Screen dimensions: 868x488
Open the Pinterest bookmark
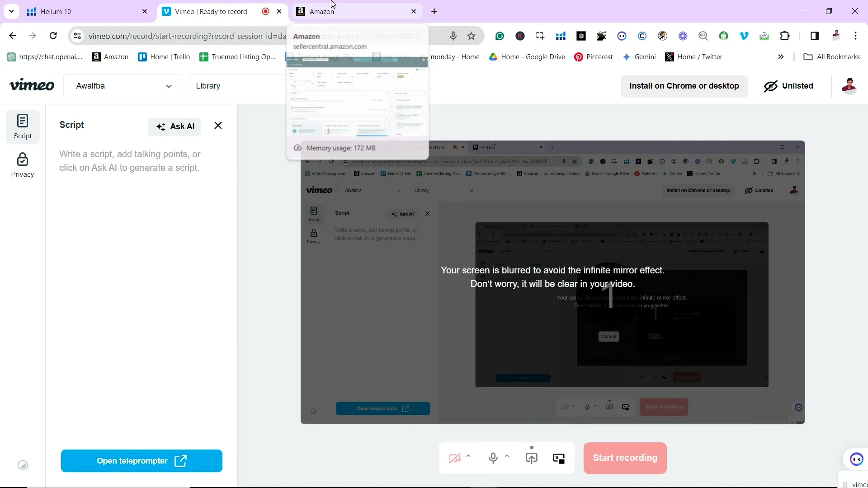click(593, 57)
